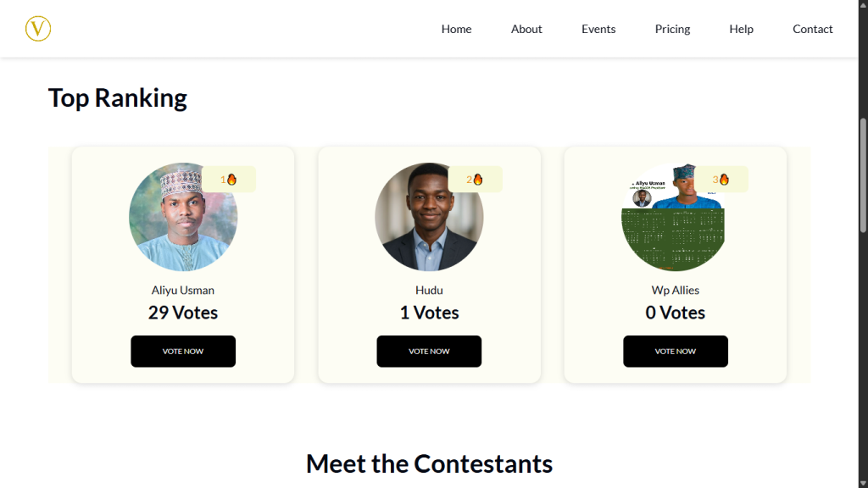Select Contact in the navigation bar

click(812, 29)
